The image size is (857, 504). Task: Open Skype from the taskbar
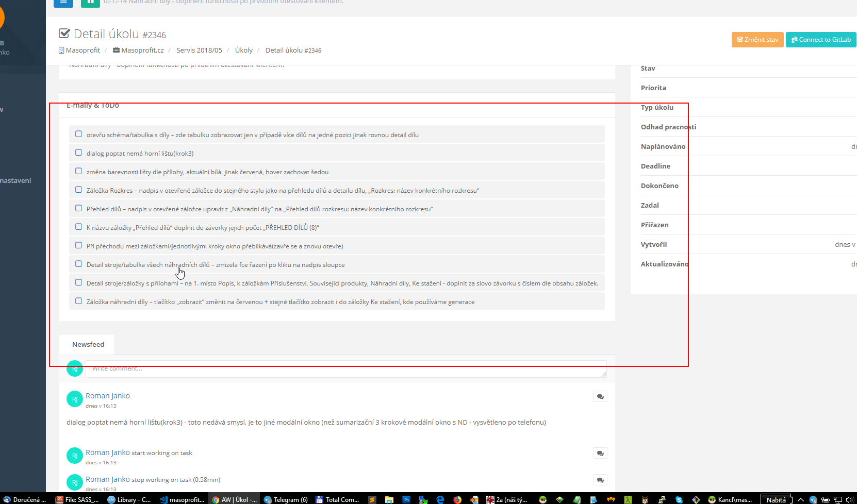[x=679, y=499]
